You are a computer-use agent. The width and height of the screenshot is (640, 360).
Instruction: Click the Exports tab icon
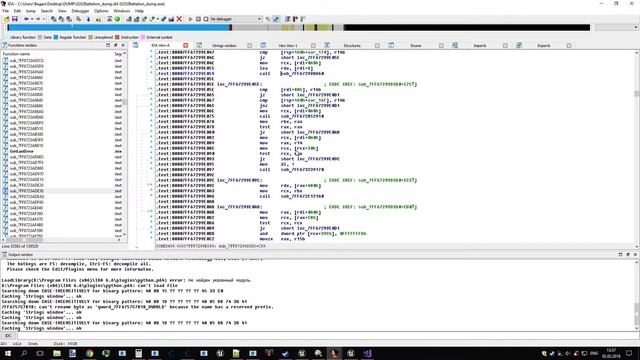(519, 45)
